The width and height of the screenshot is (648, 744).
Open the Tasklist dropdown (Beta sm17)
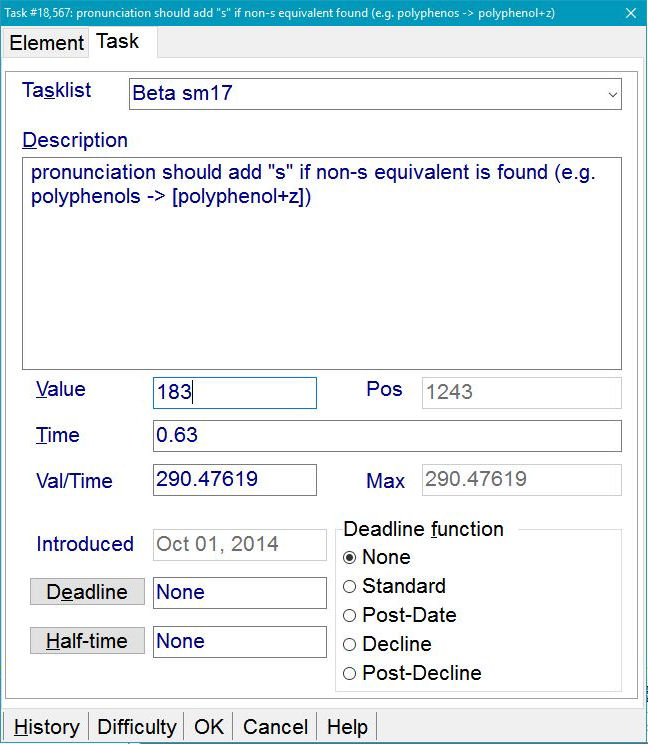pyautogui.click(x=375, y=94)
